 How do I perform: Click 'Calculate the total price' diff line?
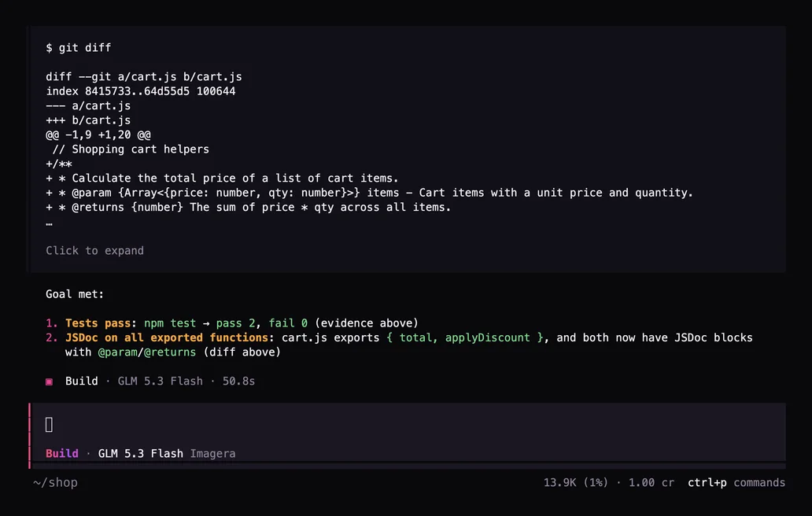tap(222, 178)
